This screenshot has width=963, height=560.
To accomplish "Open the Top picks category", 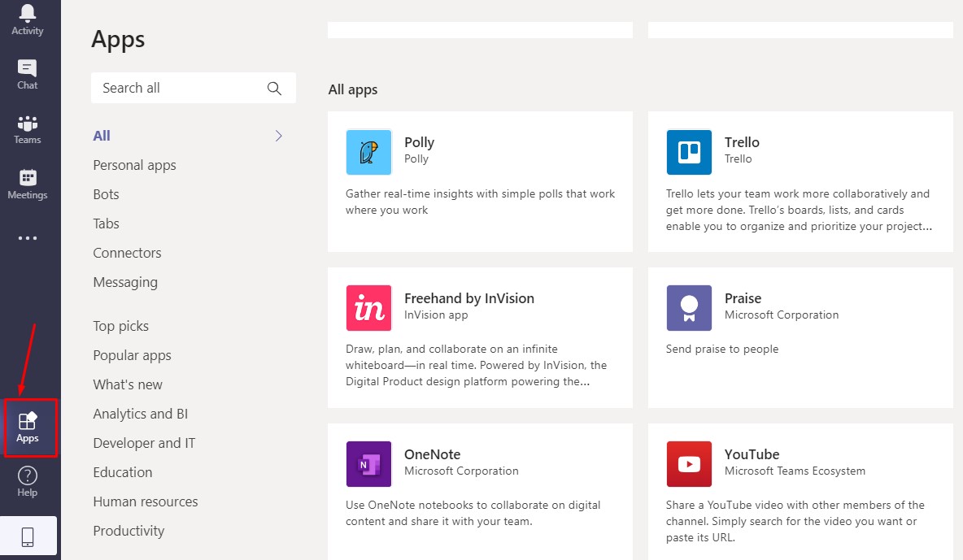I will click(121, 326).
